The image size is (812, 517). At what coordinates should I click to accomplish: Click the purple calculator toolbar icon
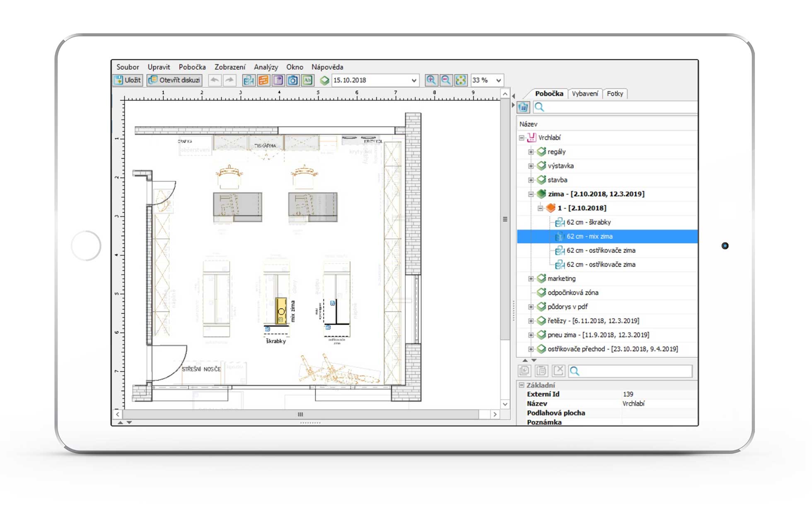278,80
